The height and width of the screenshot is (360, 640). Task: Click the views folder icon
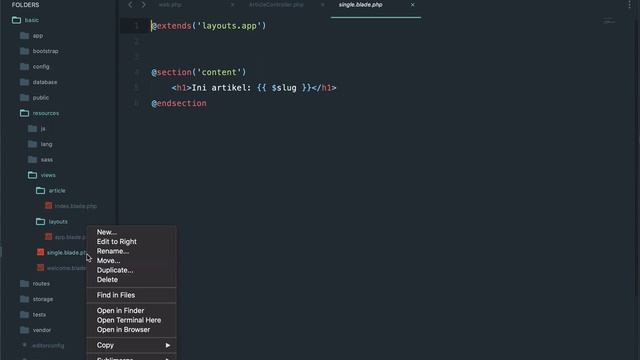coord(33,175)
